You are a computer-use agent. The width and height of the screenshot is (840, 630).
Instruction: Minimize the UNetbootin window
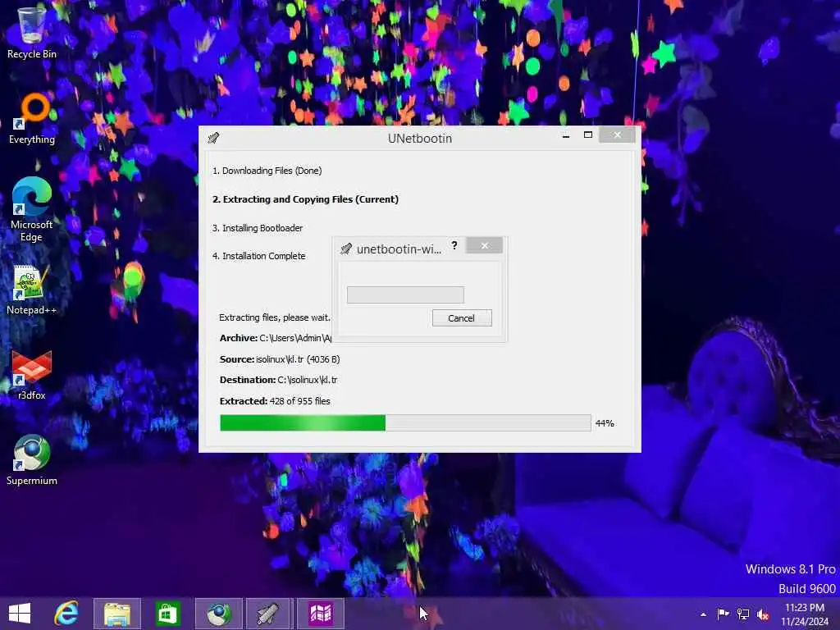coord(566,135)
